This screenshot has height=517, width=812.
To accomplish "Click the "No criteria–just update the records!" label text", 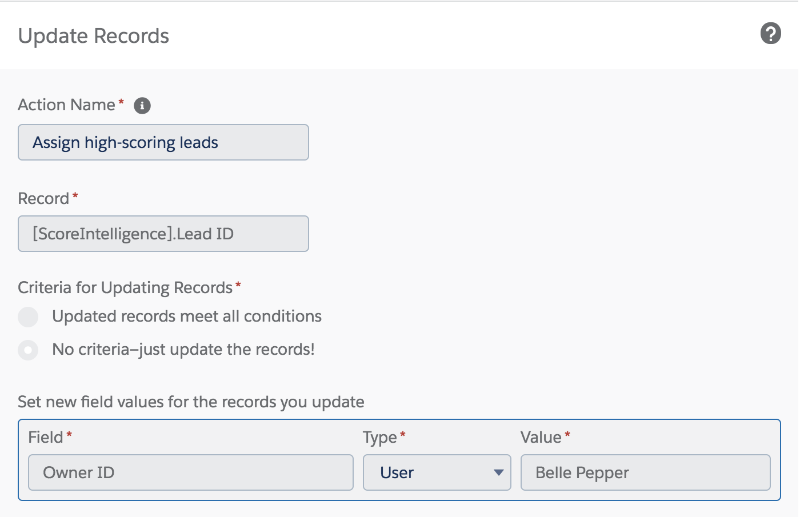I will [x=183, y=350].
